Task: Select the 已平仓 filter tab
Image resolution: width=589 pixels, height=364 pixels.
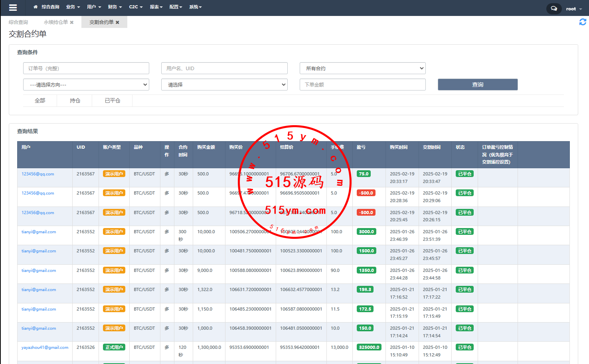Action: click(112, 101)
